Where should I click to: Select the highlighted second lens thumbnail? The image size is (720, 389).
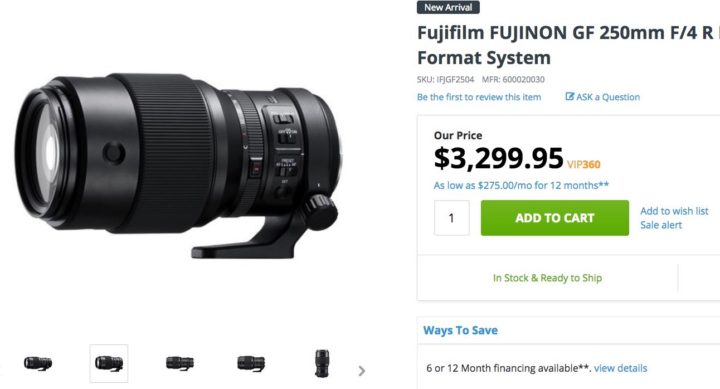[x=109, y=363]
